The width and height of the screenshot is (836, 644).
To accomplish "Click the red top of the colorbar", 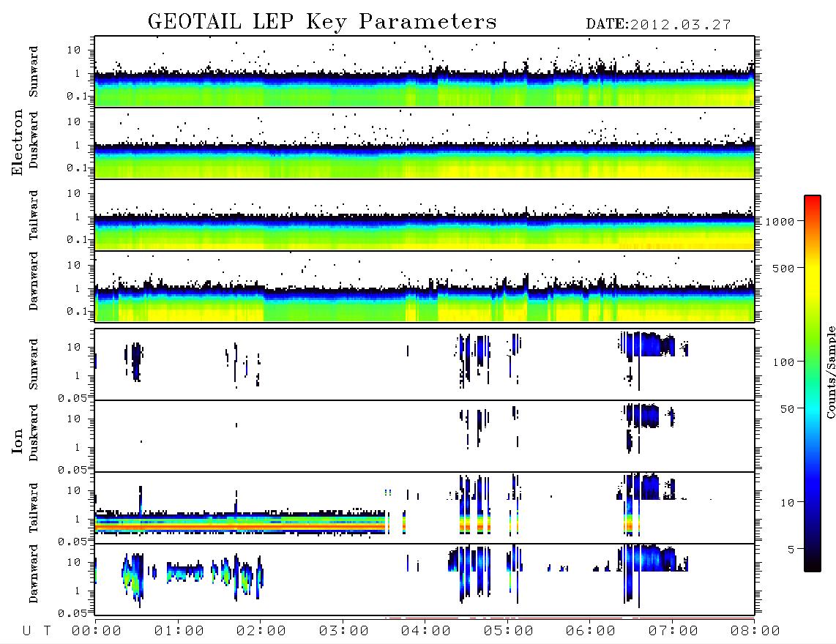I will [x=813, y=203].
